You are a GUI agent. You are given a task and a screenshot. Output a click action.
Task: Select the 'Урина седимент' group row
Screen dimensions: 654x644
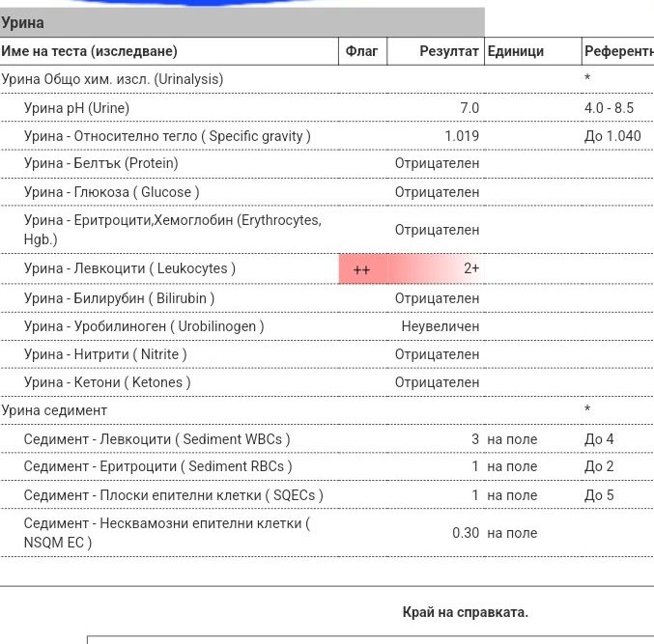click(x=327, y=410)
